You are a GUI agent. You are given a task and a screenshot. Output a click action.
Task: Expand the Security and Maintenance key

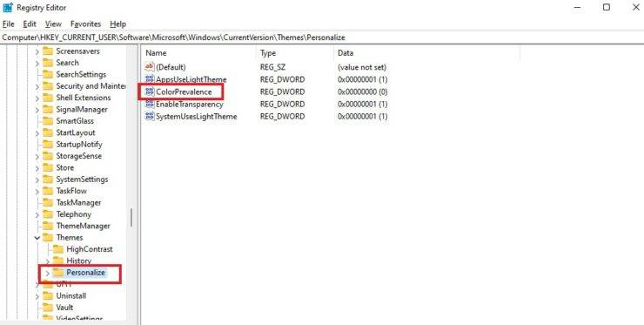point(37,87)
